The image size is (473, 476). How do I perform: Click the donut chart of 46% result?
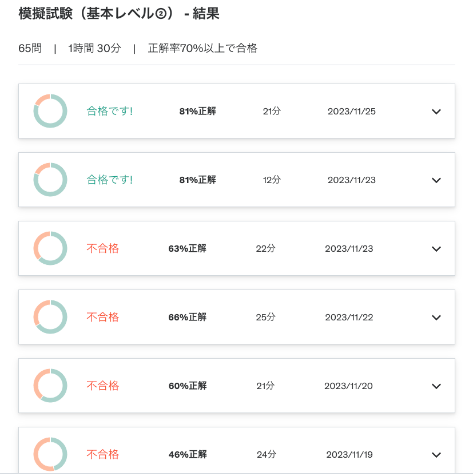[x=50, y=454]
